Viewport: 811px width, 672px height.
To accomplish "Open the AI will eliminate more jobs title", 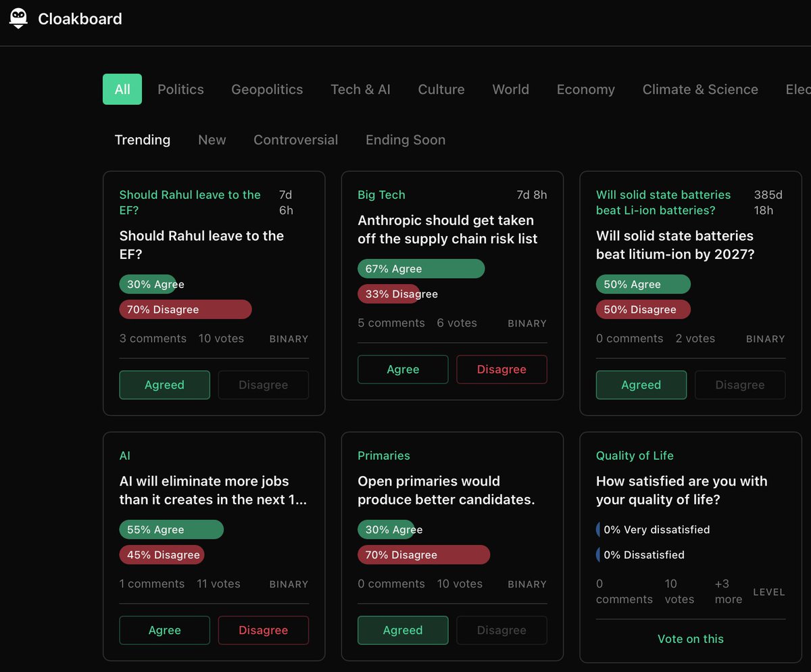I will (213, 490).
